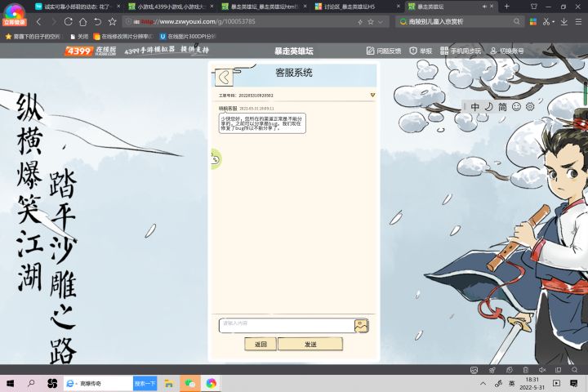Click bottom bar rocket accelerate icon
Viewport: 588px width, 392px height.
492,370
